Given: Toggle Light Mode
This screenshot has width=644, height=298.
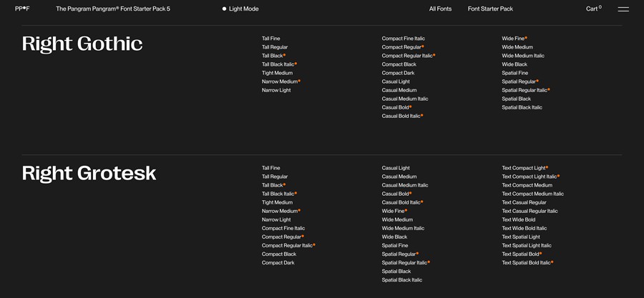Looking at the screenshot, I should pos(240,9).
